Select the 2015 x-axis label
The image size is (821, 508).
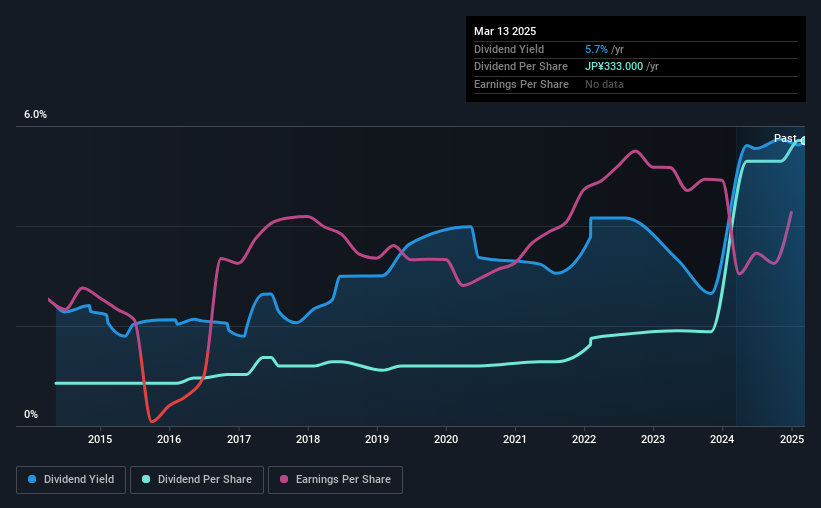100,439
